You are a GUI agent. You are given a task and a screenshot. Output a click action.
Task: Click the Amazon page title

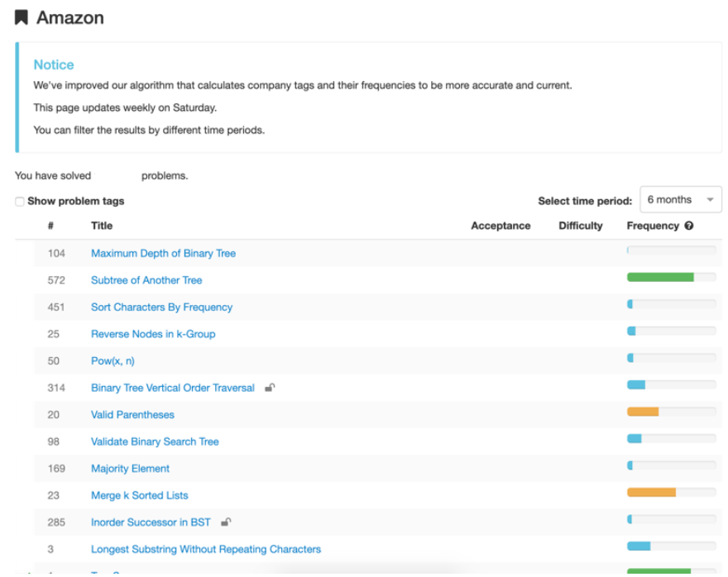point(70,17)
